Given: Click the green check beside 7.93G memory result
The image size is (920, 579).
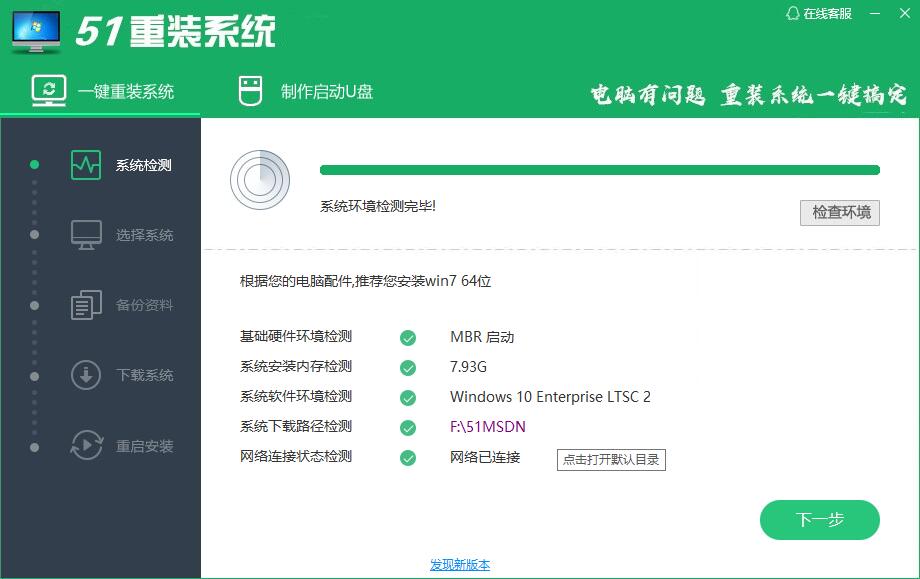Looking at the screenshot, I should (407, 367).
